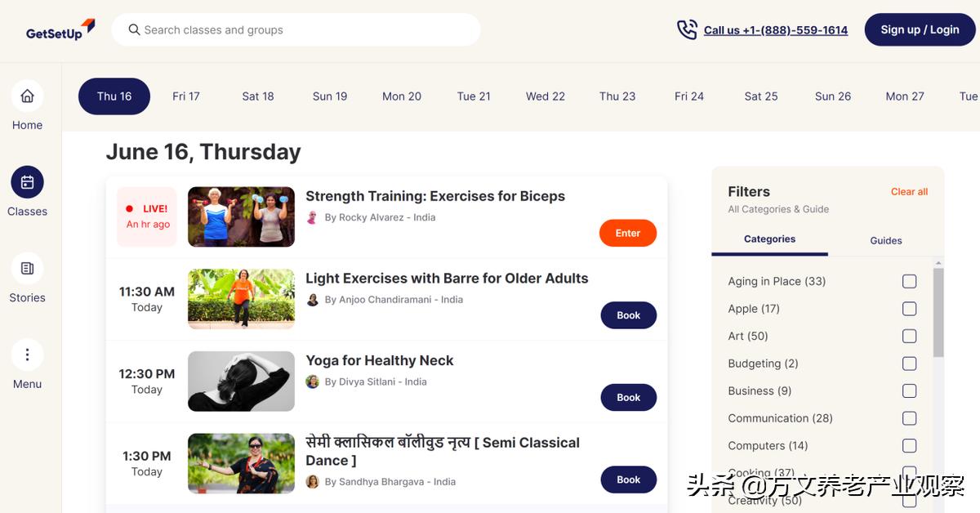This screenshot has width=980, height=513.
Task: Open the Stories sidebar icon
Action: 27,269
